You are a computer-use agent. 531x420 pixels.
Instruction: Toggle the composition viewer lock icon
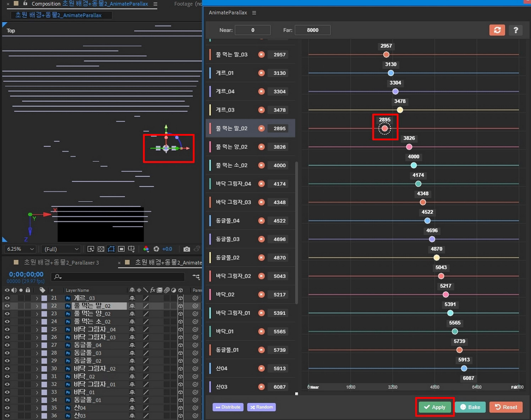pos(25,4)
